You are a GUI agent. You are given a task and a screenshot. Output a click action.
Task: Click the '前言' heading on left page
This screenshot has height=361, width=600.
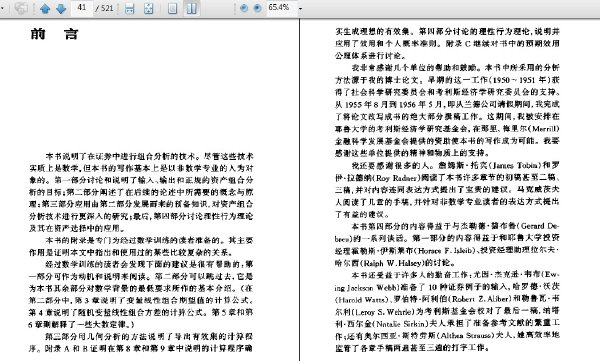point(54,34)
